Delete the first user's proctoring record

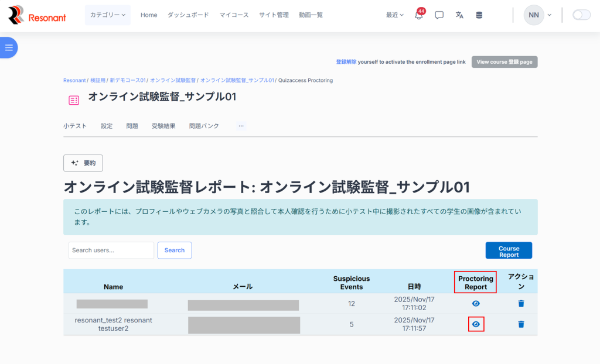521,303
